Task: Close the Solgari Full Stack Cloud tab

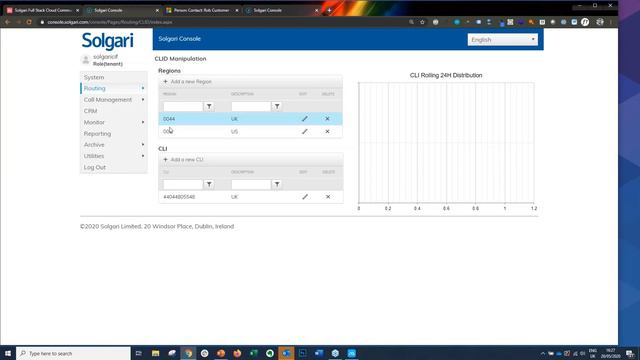Action: [78, 10]
